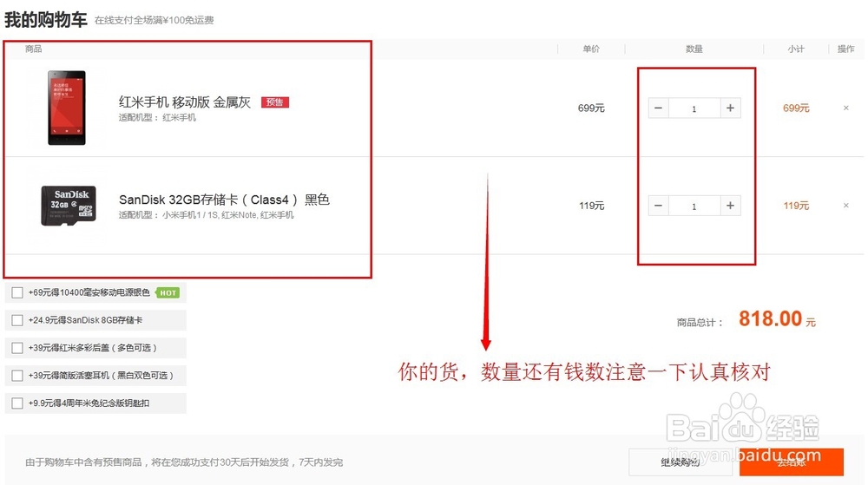Increase quantity of SanDisk 32GB card
Image resolution: width=868 pixels, height=485 pixels.
[730, 206]
